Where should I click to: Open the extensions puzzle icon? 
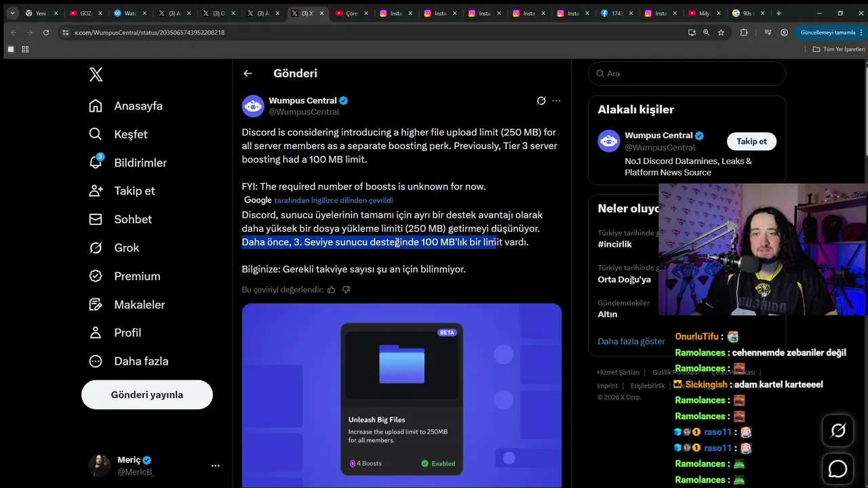[x=744, y=32]
